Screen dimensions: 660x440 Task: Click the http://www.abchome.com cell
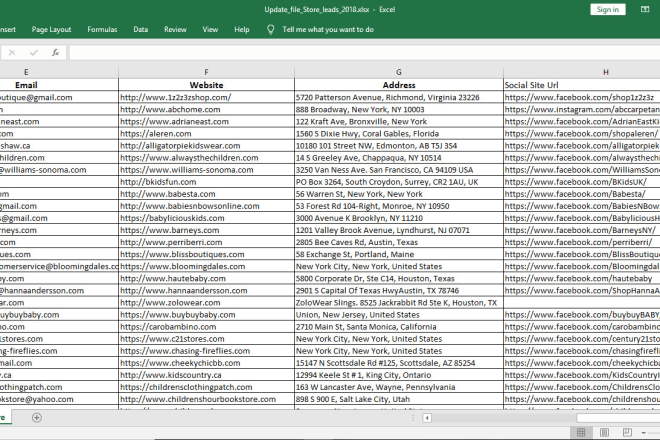coord(206,109)
